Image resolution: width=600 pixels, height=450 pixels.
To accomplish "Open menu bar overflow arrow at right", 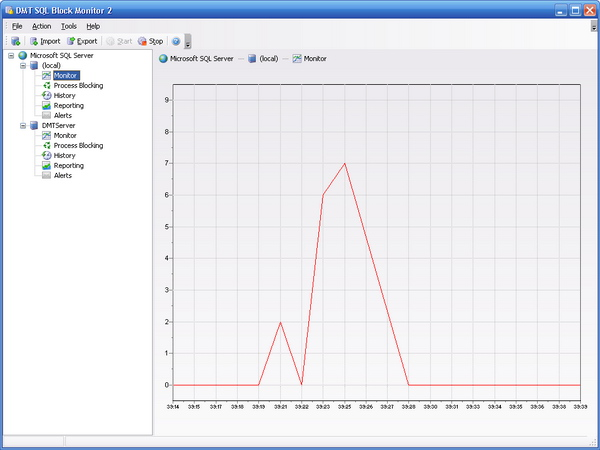I will click(x=594, y=26).
